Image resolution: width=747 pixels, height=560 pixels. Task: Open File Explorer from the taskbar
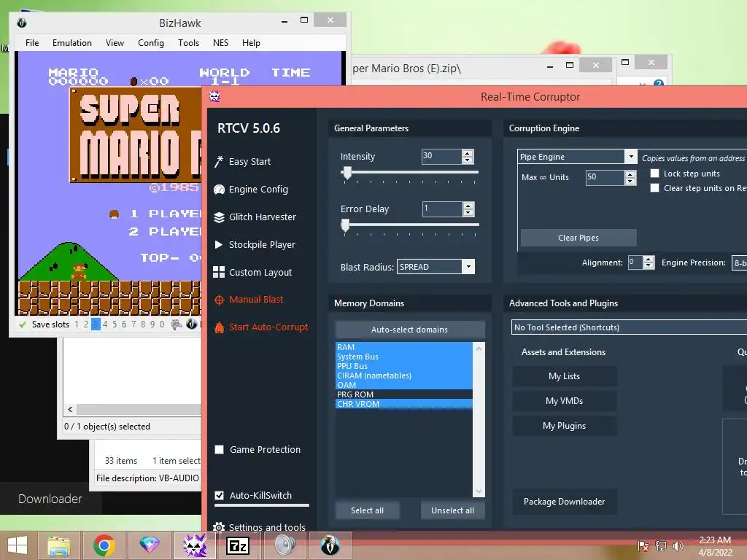pos(58,545)
